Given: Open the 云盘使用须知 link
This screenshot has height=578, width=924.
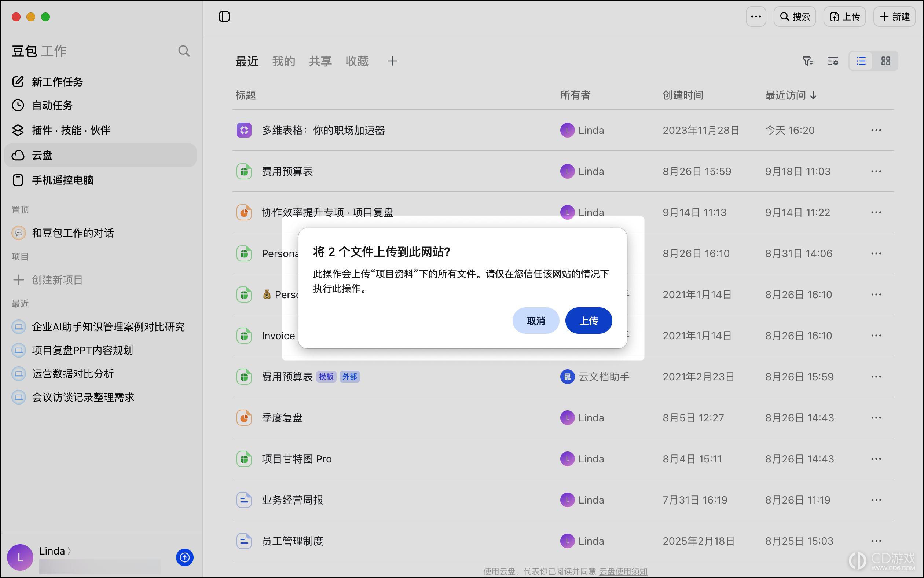Looking at the screenshot, I should pyautogui.click(x=623, y=571).
